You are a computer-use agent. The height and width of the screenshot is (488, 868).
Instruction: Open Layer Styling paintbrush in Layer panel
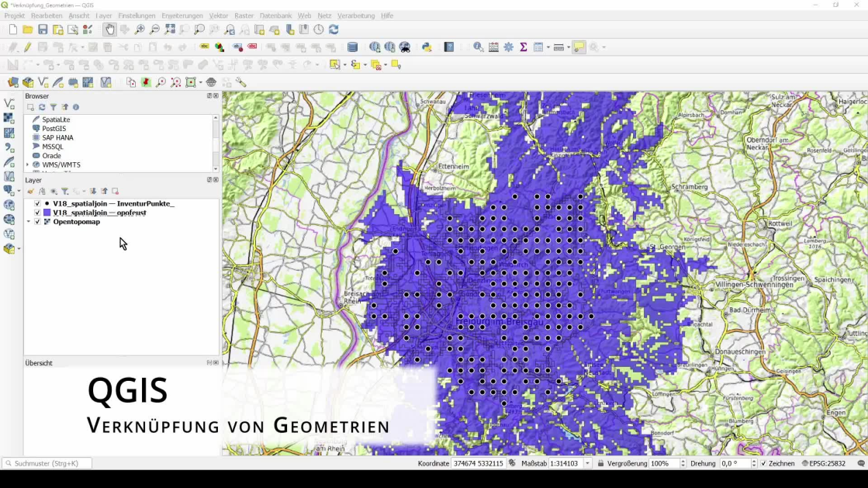[x=30, y=191]
